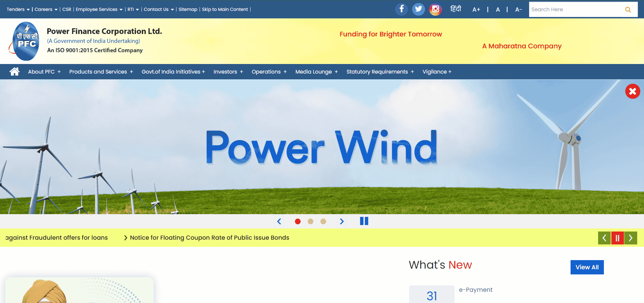Go to previous banner slide arrow
Image resolution: width=644 pixels, height=303 pixels.
279,221
